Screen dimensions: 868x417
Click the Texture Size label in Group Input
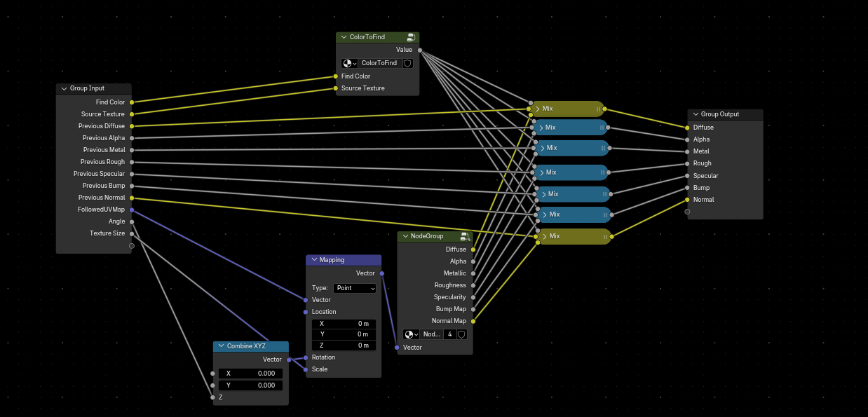click(107, 233)
